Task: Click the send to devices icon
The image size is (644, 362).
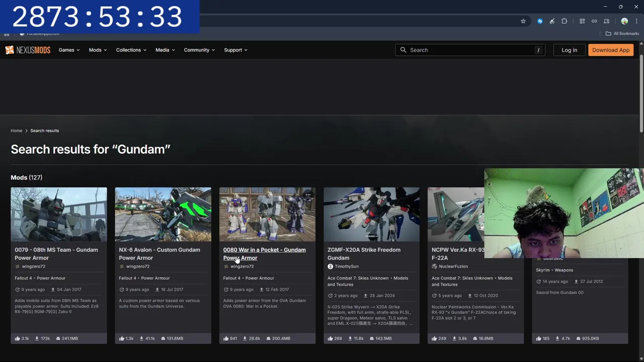Action: pyautogui.click(x=606, y=21)
